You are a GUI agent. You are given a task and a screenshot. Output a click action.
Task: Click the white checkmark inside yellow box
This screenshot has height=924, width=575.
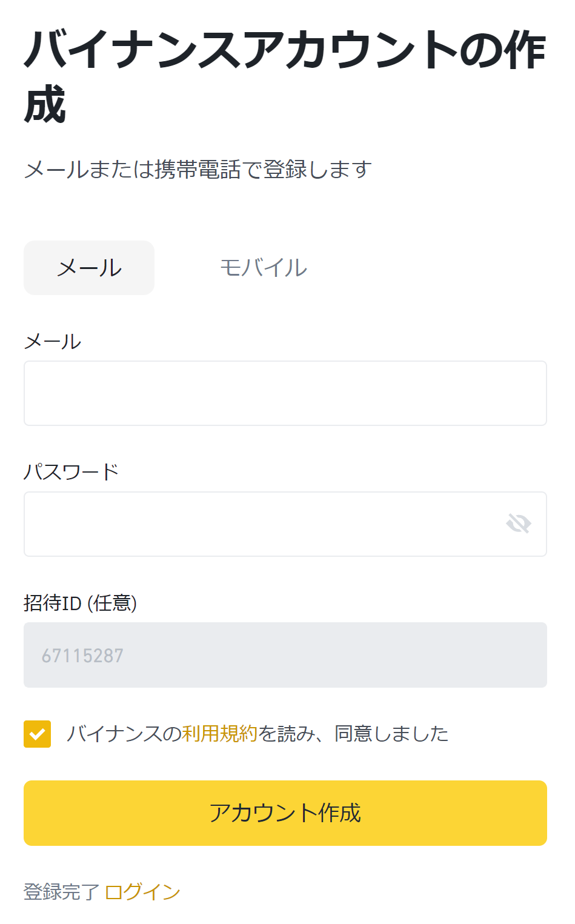(37, 734)
